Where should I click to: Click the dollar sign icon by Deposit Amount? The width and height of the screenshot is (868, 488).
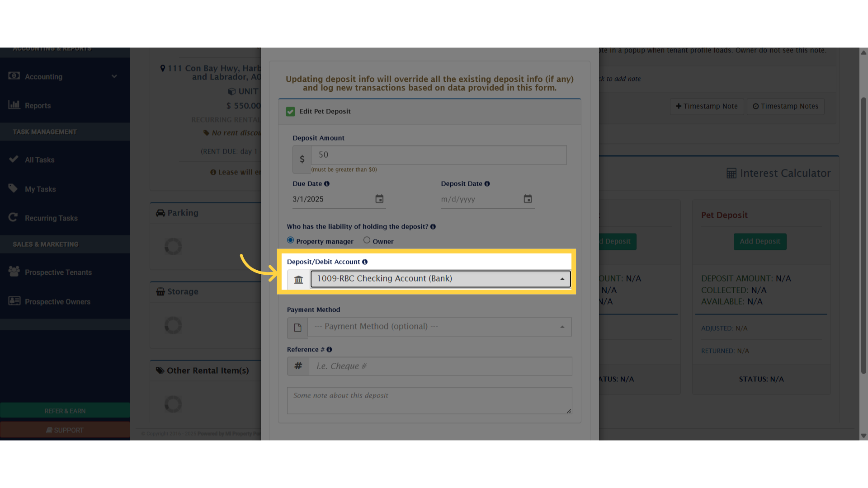(302, 159)
